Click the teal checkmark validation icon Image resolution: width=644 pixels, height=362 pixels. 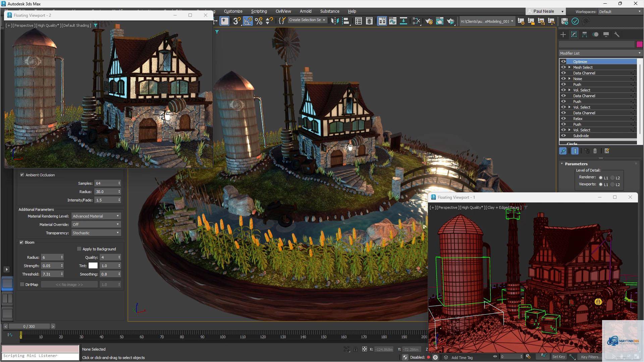[575, 21]
